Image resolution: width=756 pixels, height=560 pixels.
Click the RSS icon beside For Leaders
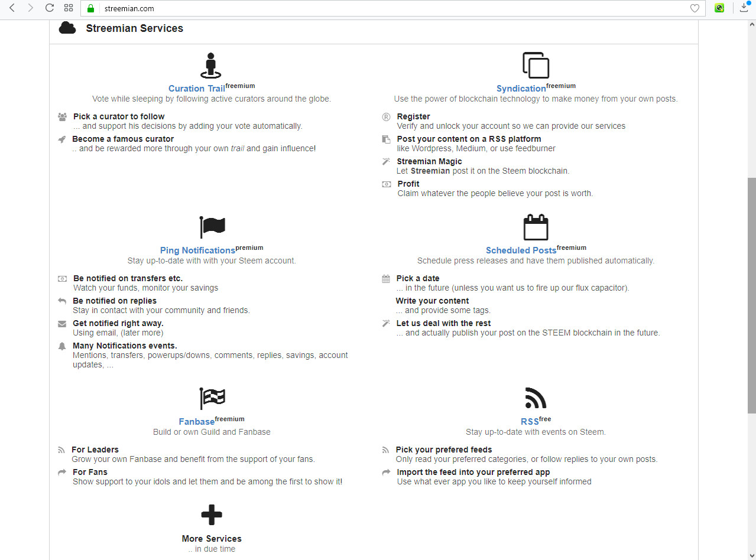(x=61, y=450)
